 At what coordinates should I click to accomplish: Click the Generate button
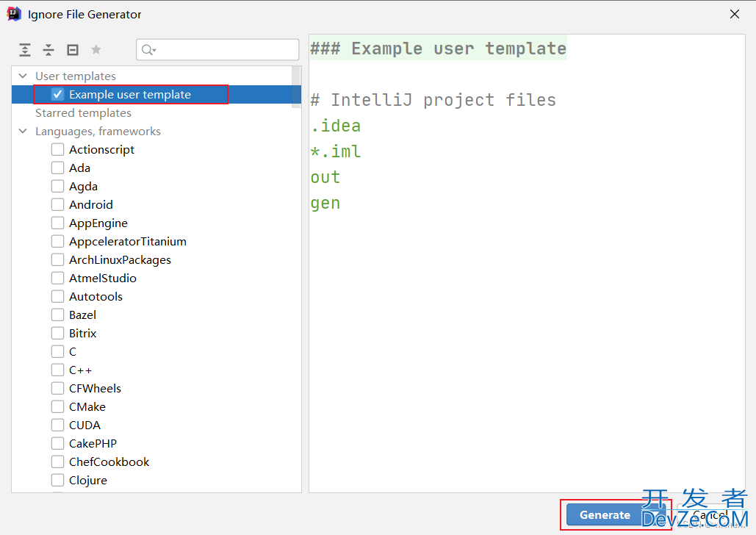coord(605,514)
